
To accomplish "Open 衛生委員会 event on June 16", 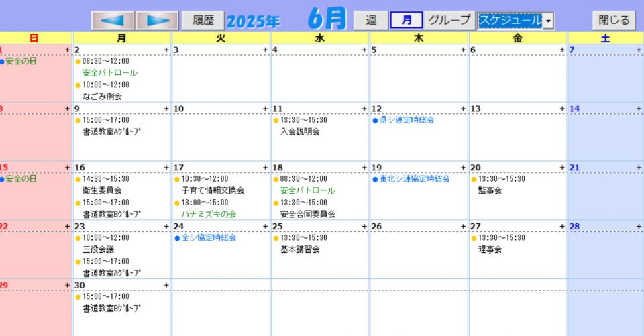I will click(x=102, y=190).
